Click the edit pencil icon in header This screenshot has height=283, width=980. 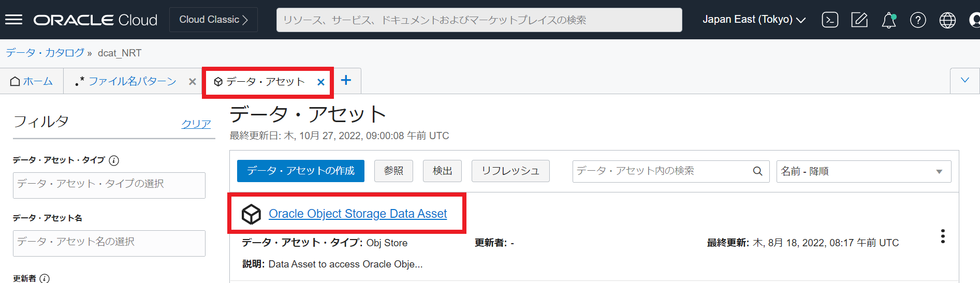[859, 20]
